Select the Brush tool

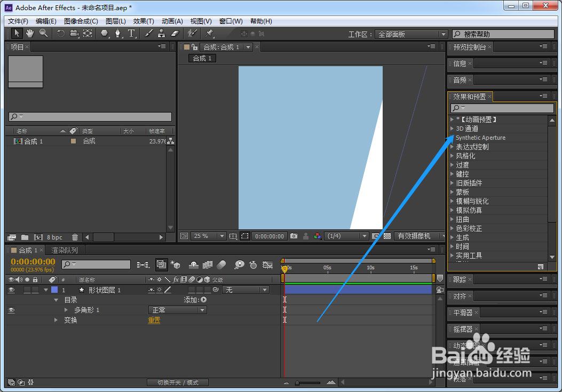148,34
